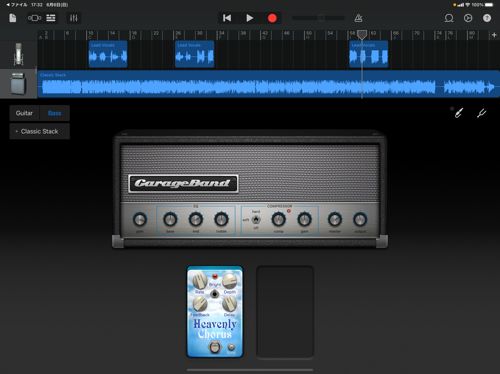Open the Loop Browser icon
This screenshot has height=374, width=500.
(x=449, y=18)
